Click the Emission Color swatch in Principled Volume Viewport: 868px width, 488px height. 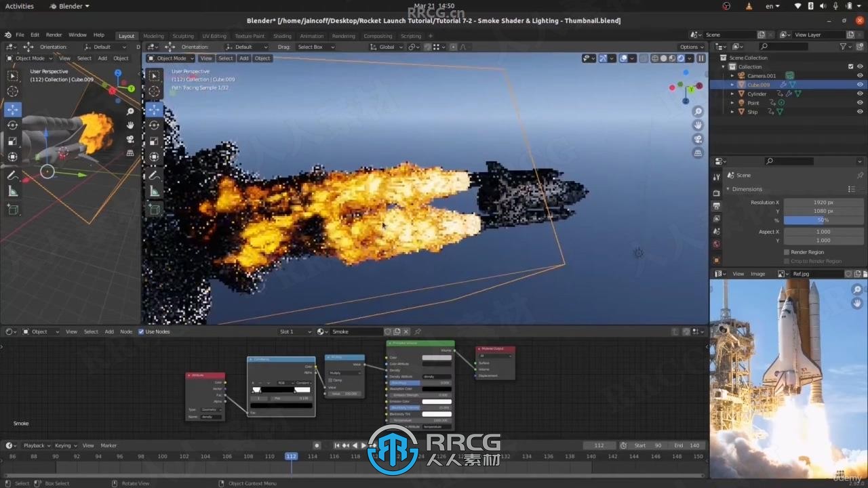tap(437, 401)
